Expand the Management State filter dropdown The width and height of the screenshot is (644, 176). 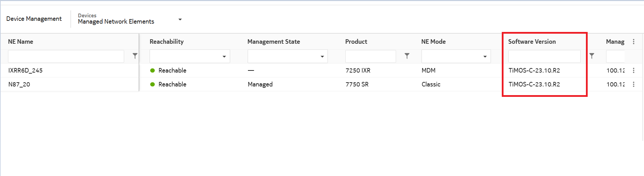322,57
